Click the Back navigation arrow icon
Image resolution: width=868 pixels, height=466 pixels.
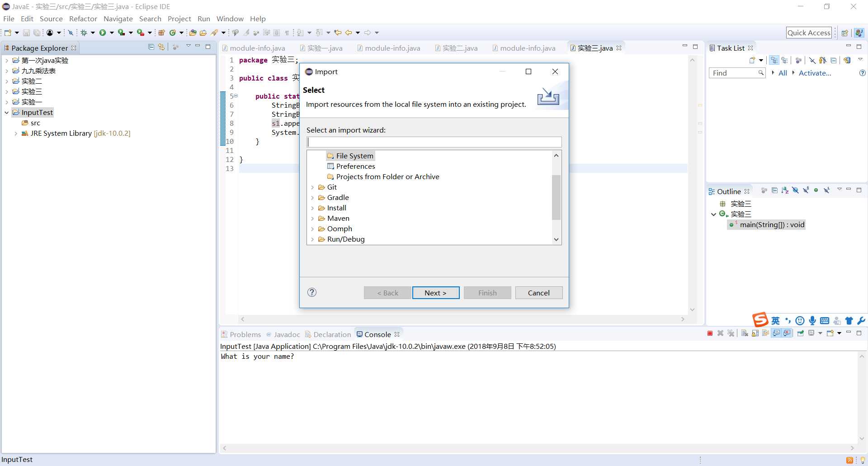[349, 33]
